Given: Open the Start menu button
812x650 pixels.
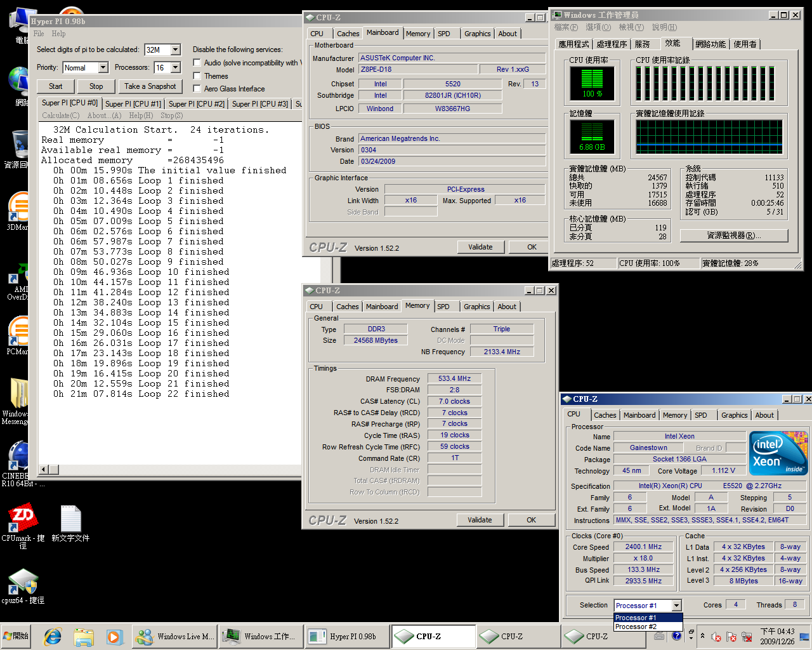Looking at the screenshot, I should [17, 636].
